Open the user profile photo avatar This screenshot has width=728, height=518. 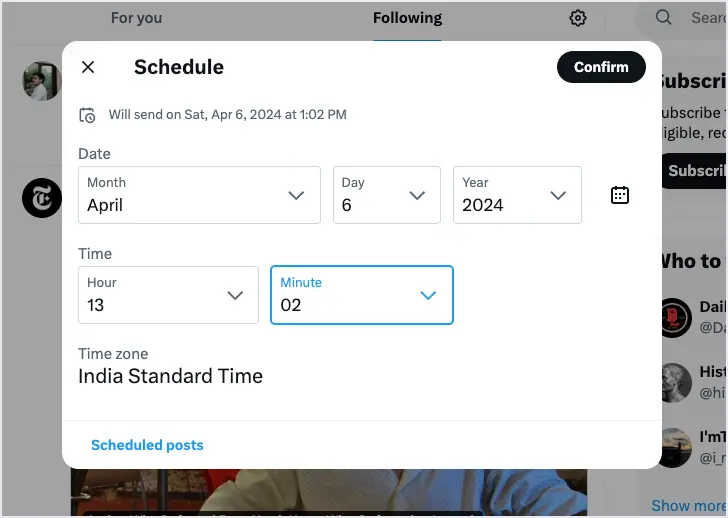[x=42, y=81]
